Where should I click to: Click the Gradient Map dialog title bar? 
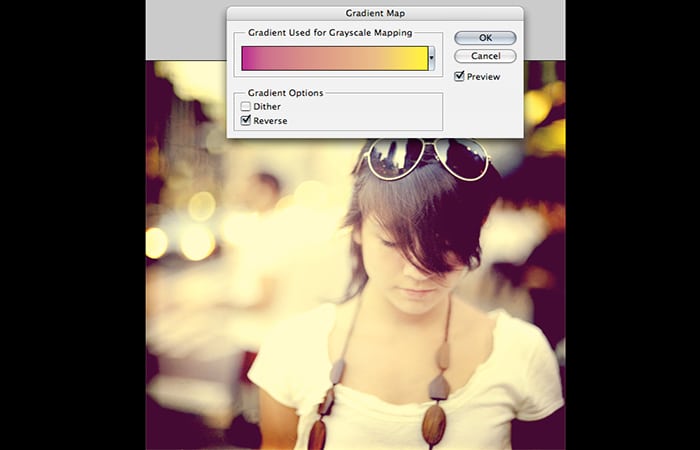(375, 13)
